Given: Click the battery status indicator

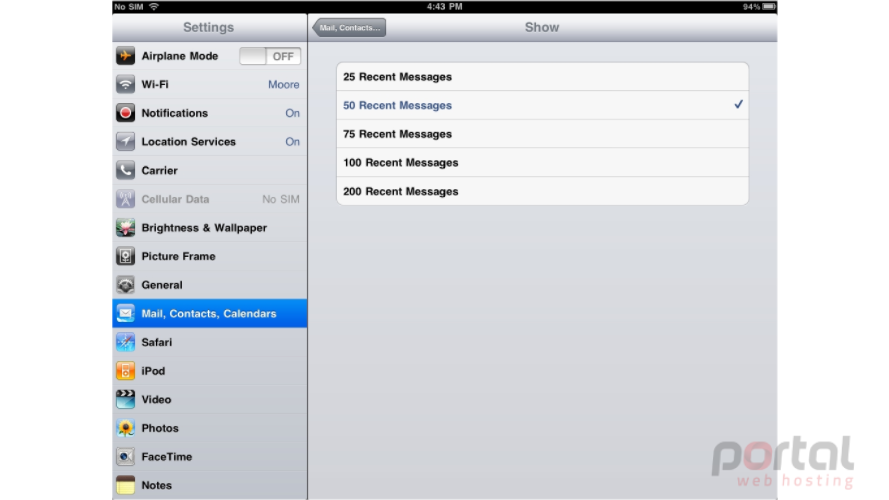Looking at the screenshot, I should [x=769, y=7].
